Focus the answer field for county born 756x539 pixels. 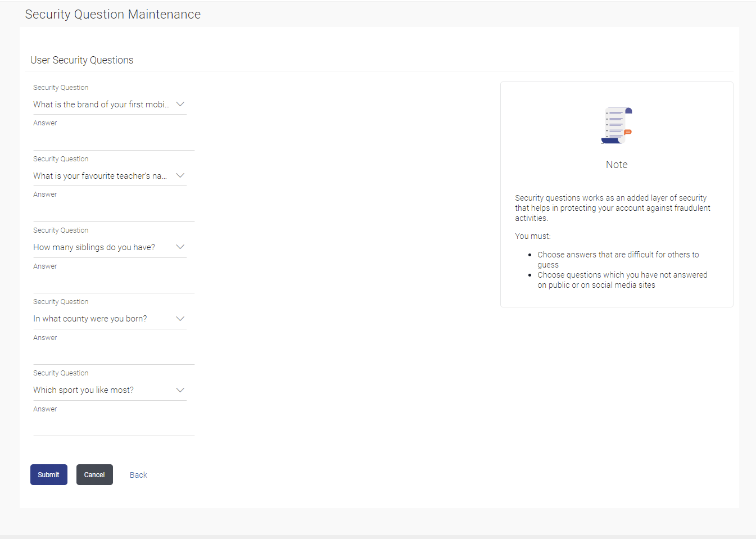point(114,354)
